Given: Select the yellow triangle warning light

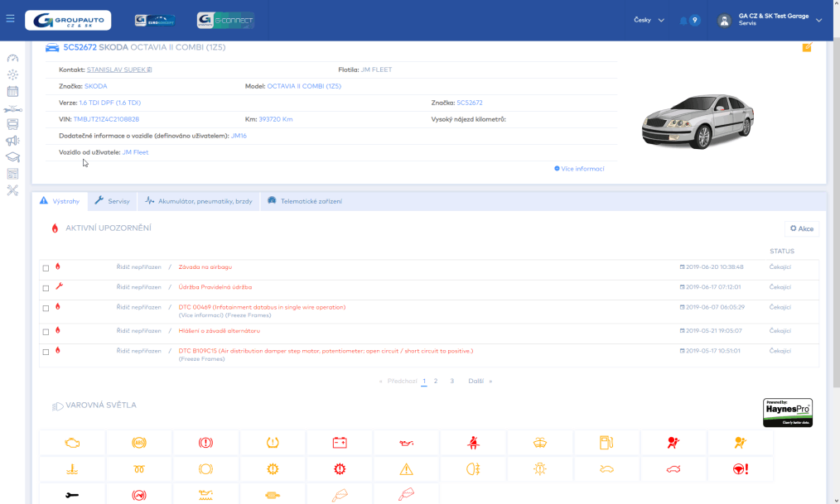Looking at the screenshot, I should tap(406, 469).
